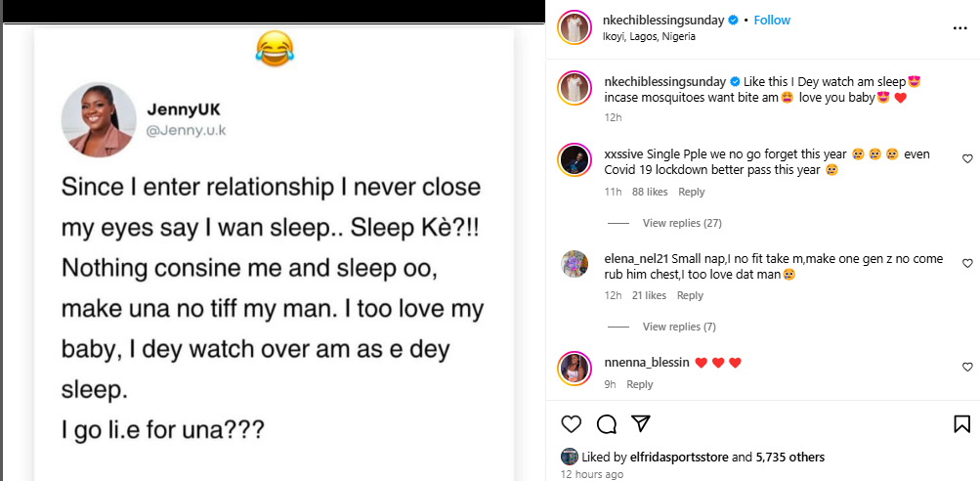The image size is (980, 481).
Task: Expand View replies (27)
Action: 681,223
